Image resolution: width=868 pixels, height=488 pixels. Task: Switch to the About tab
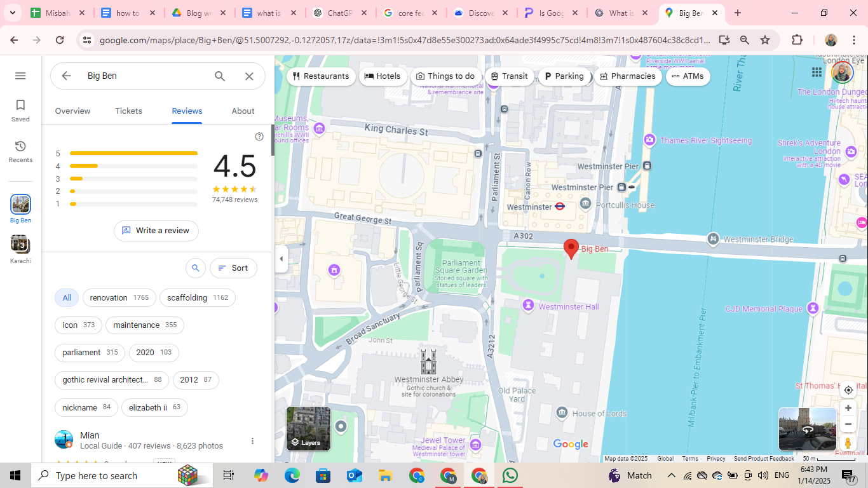point(243,111)
